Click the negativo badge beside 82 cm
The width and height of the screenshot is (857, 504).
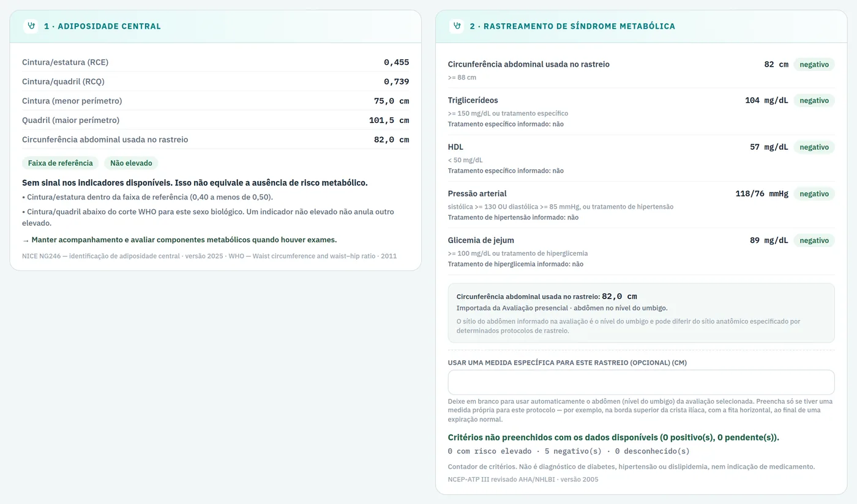tap(814, 64)
